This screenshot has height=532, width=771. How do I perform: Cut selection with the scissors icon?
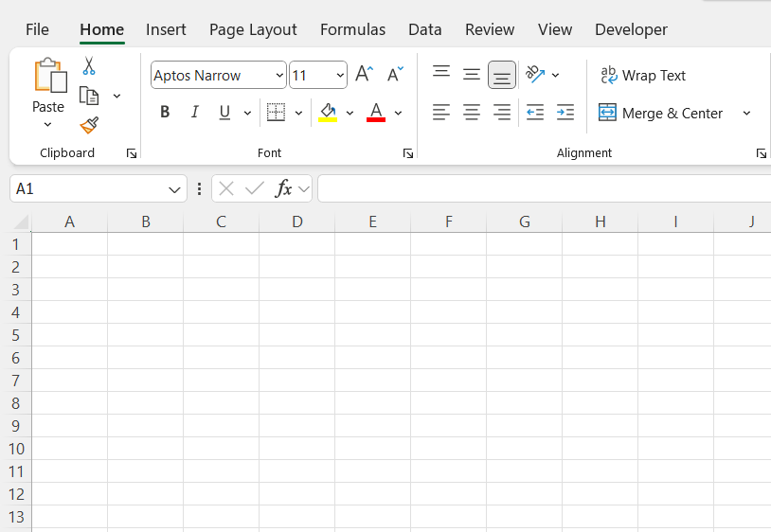(89, 65)
